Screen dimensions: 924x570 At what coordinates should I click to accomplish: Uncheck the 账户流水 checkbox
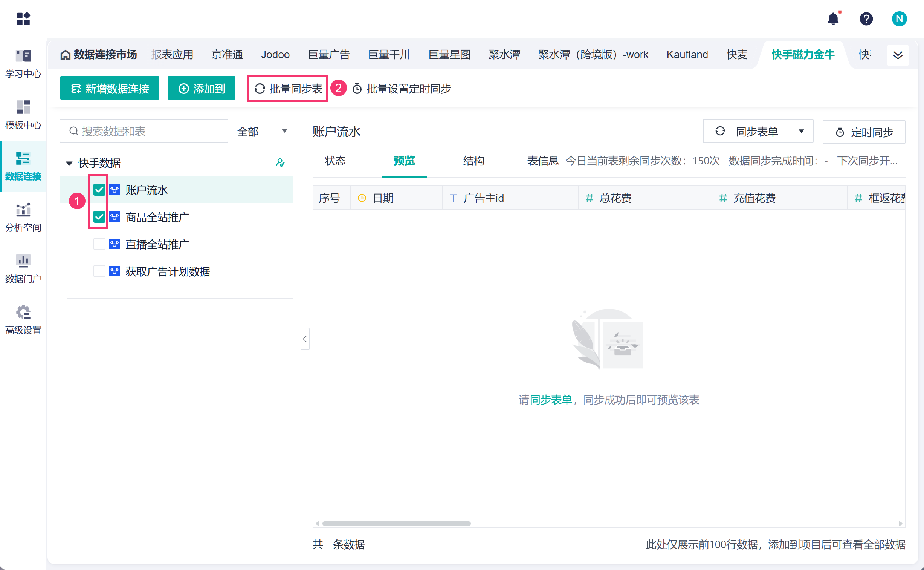click(99, 190)
